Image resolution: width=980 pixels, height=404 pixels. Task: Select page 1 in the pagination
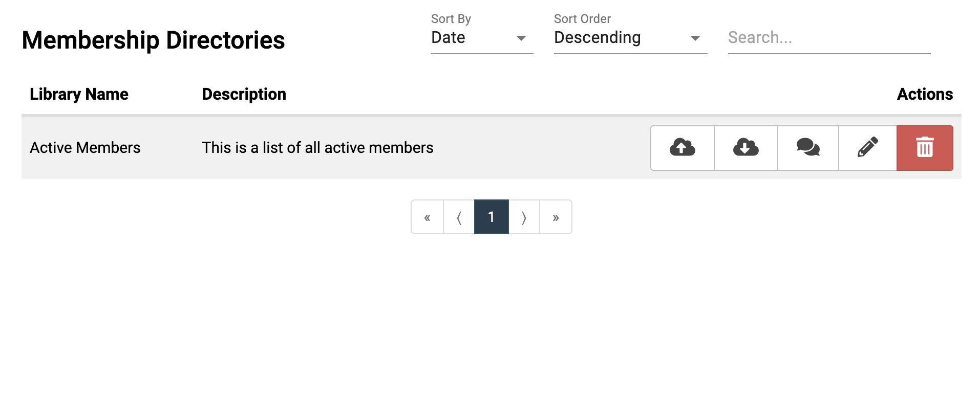491,217
